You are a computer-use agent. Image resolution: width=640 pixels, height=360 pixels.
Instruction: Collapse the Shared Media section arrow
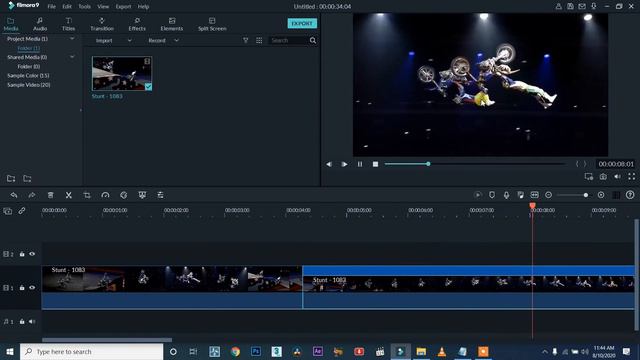tap(72, 57)
